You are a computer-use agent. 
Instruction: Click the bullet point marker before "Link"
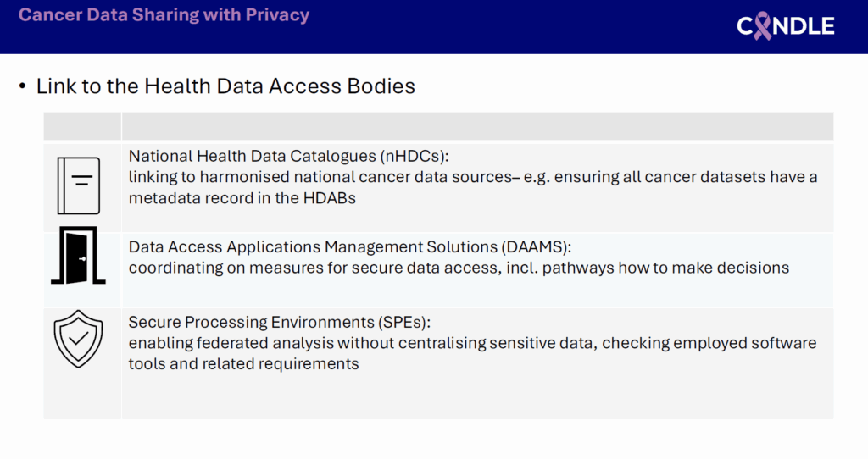(22, 86)
